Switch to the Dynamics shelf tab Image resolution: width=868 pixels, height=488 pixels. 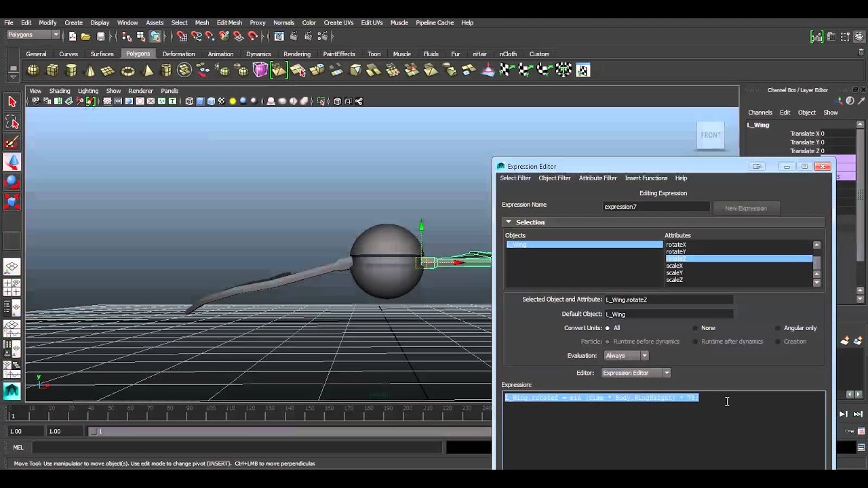[258, 54]
